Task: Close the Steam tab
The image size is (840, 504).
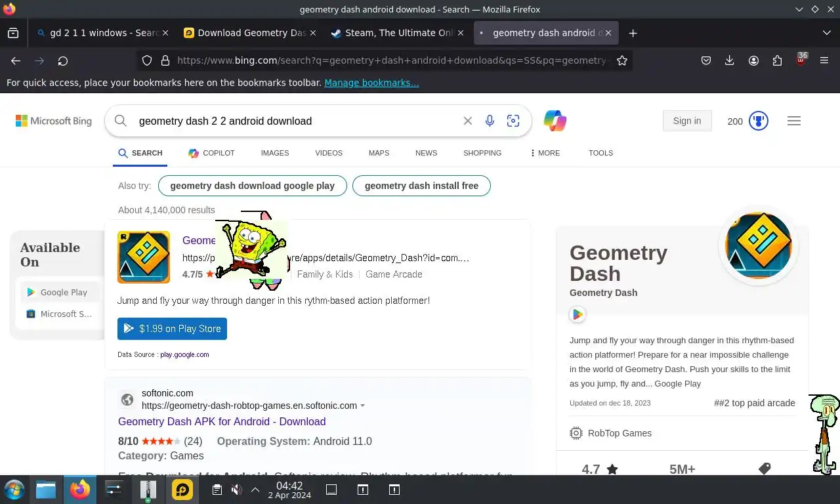Action: point(461,33)
